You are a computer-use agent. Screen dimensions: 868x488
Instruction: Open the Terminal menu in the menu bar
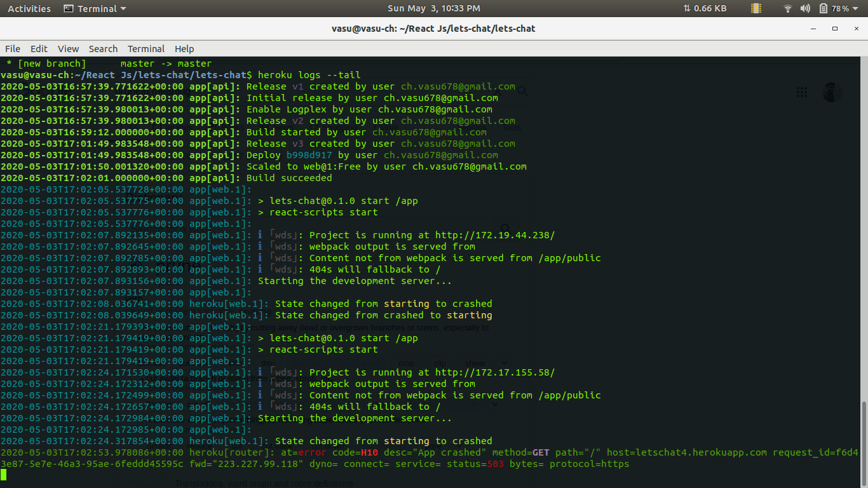146,49
